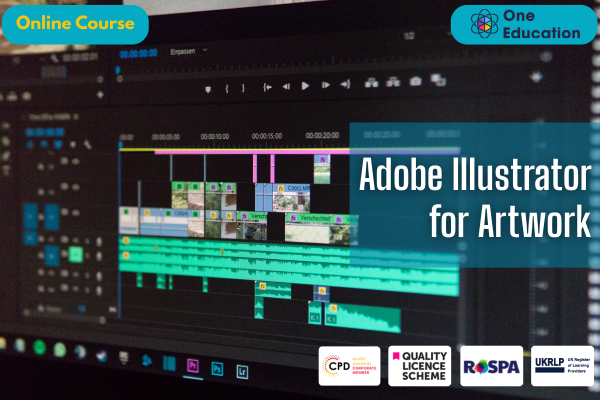
Task: Click the Online Course label
Action: coord(75,23)
